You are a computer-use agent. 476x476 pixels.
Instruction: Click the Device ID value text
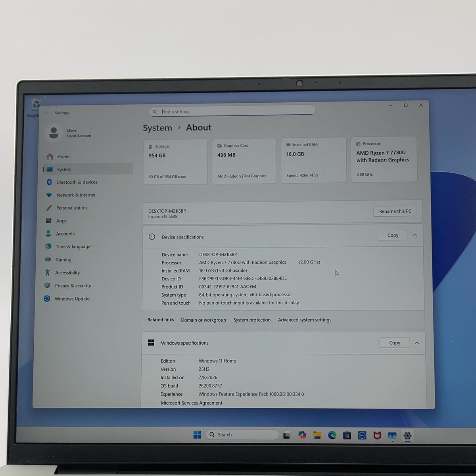(x=243, y=278)
